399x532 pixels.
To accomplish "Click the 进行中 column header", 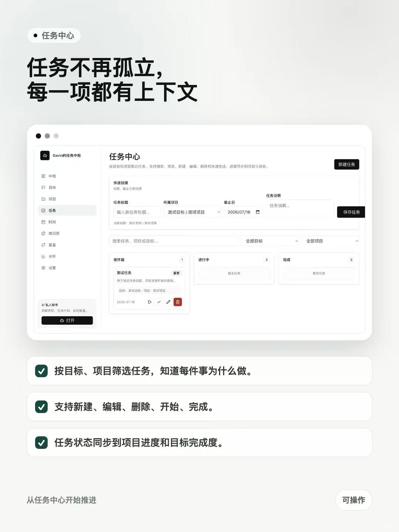I will coord(204,260).
